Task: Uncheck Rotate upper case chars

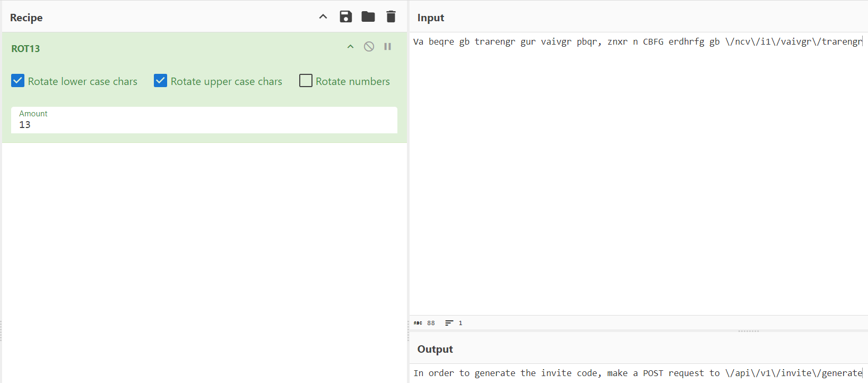Action: pyautogui.click(x=160, y=81)
